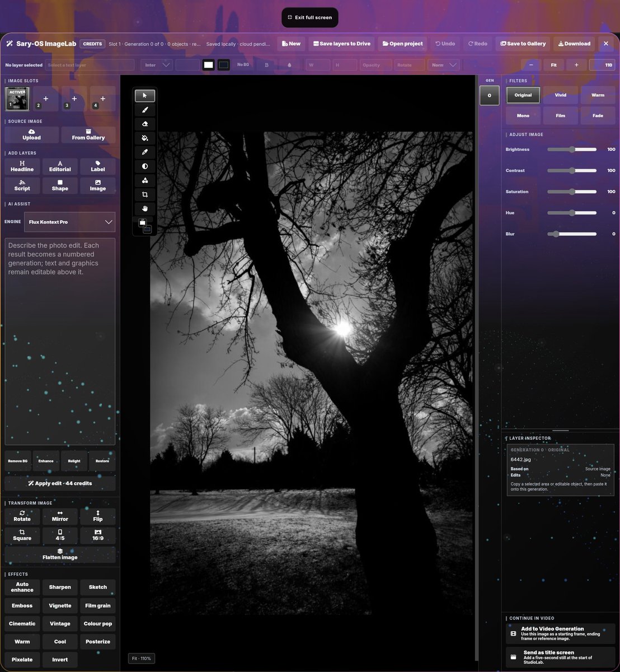Click the Blur slider
The width and height of the screenshot is (620, 672).
(572, 234)
